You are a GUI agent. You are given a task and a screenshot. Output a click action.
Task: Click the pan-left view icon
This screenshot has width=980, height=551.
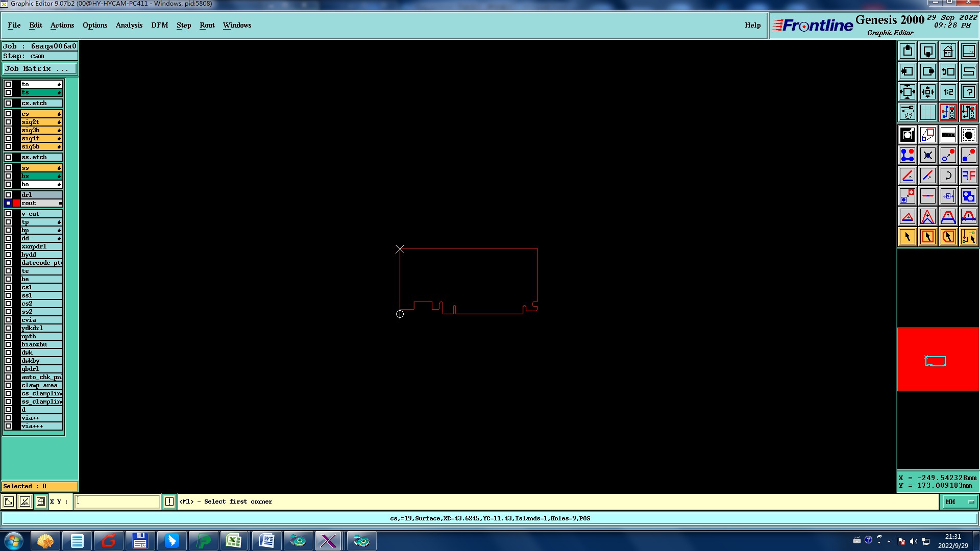click(907, 71)
